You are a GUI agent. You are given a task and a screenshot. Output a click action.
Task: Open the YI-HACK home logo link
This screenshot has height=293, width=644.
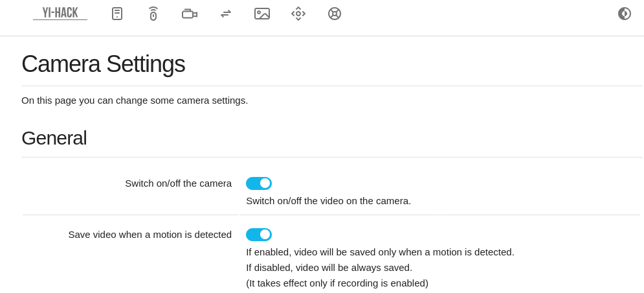[x=60, y=13]
